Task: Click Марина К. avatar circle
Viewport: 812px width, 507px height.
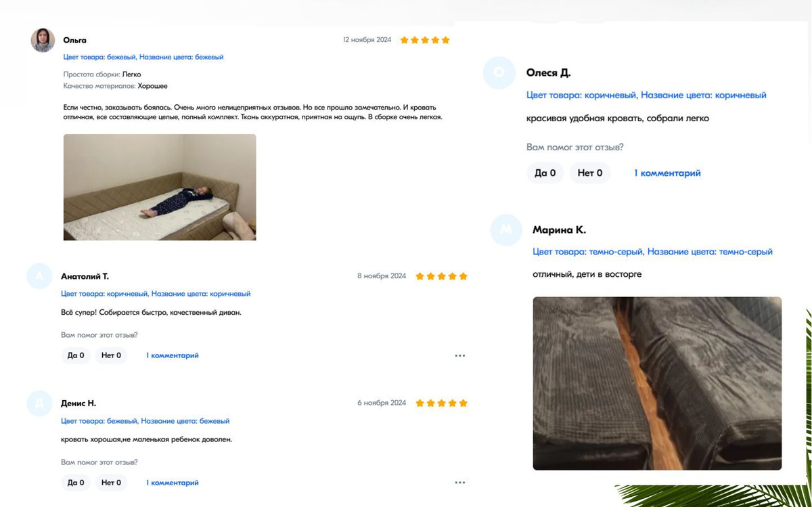Action: pos(506,230)
